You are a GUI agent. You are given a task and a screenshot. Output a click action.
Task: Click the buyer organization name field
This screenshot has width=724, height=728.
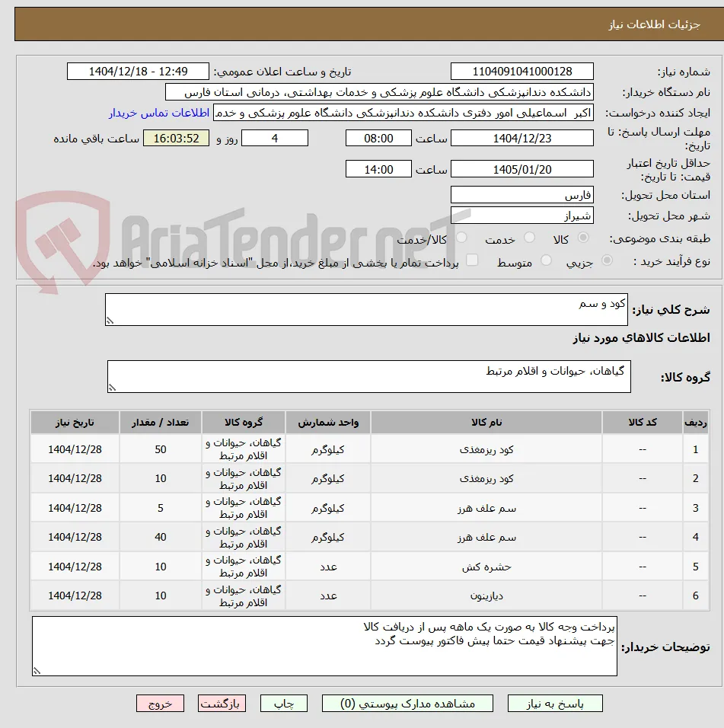pyautogui.click(x=379, y=92)
